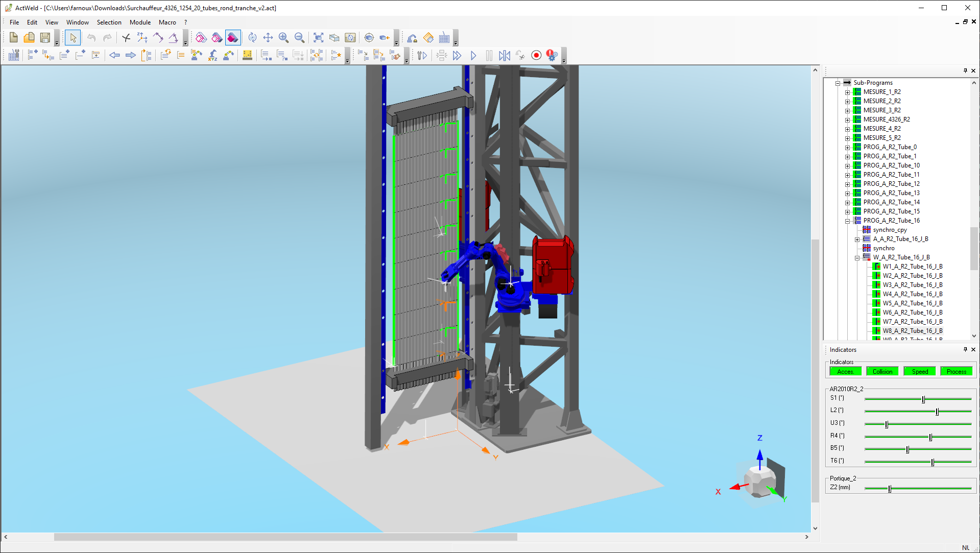The height and width of the screenshot is (553, 980).
Task: Expand the A_A_R2_Tube_16_J_B node
Action: click(x=857, y=239)
